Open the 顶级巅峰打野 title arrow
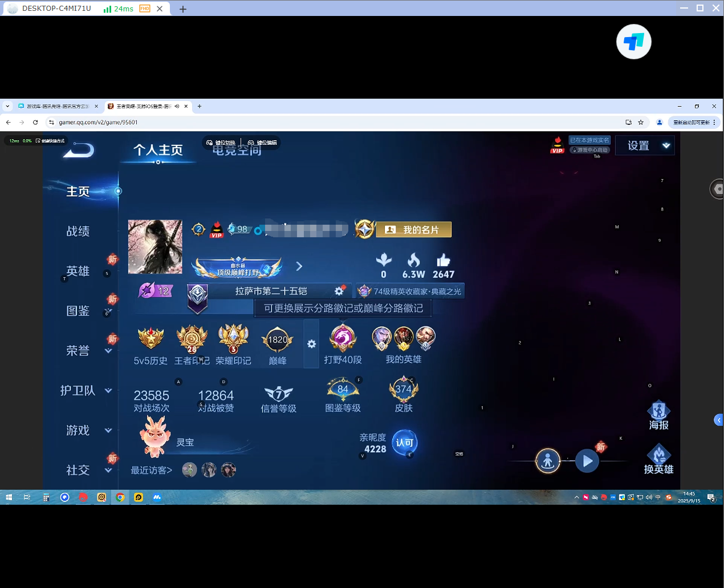724x588 pixels. [x=299, y=266]
